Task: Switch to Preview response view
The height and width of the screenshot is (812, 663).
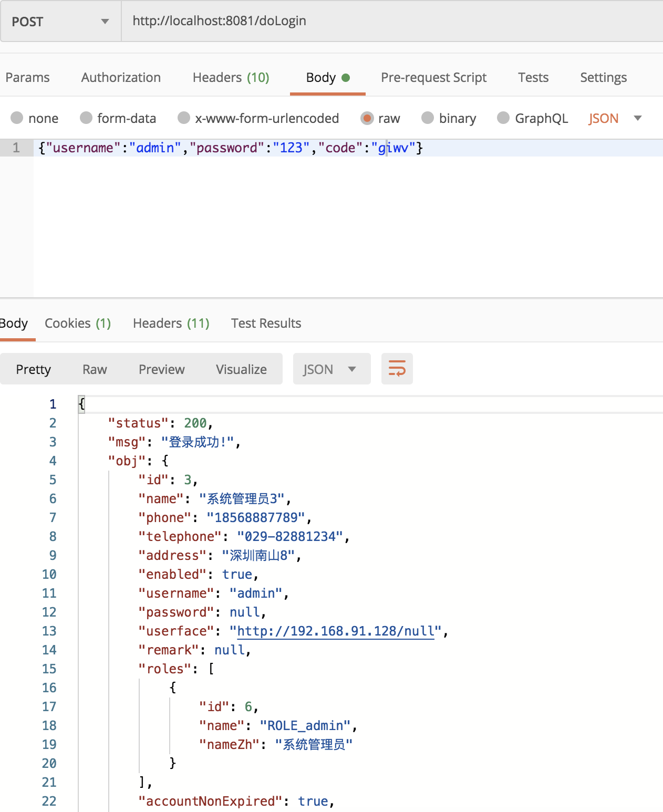Action: tap(161, 369)
